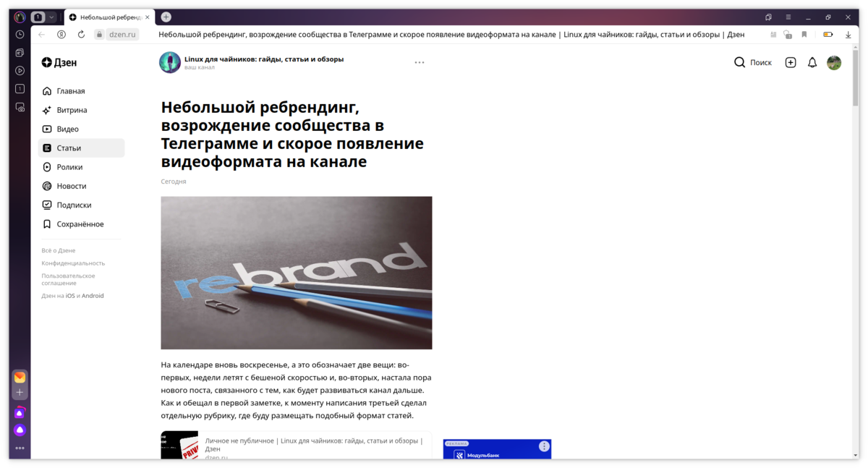The image size is (868, 468).
Task: Click the plus icon to create a post
Action: [x=790, y=62]
